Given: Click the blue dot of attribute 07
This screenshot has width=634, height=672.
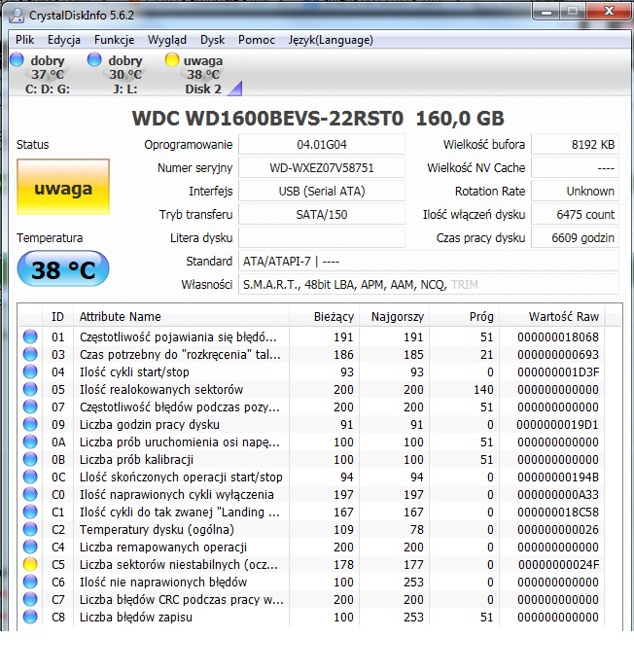Looking at the screenshot, I should tap(30, 407).
